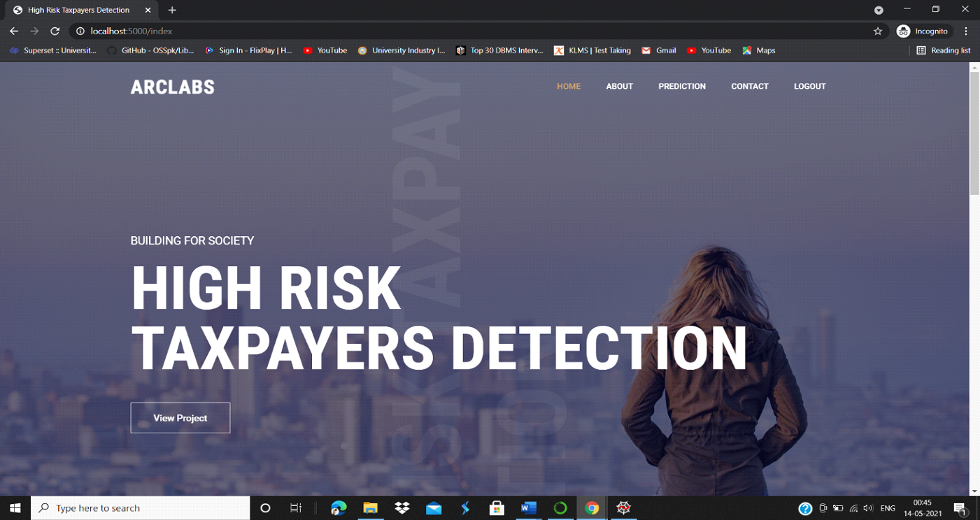The width and height of the screenshot is (980, 520).
Task: Click the View Project button
Action: [180, 418]
